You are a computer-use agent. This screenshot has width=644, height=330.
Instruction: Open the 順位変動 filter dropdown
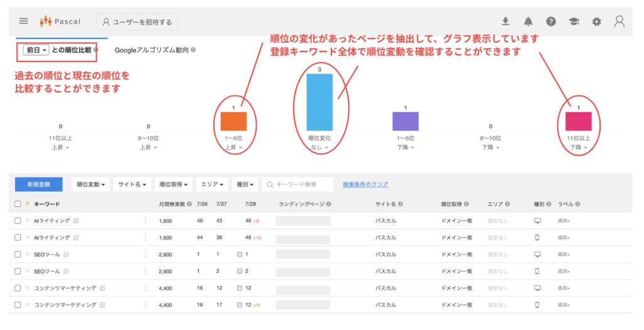(x=91, y=184)
